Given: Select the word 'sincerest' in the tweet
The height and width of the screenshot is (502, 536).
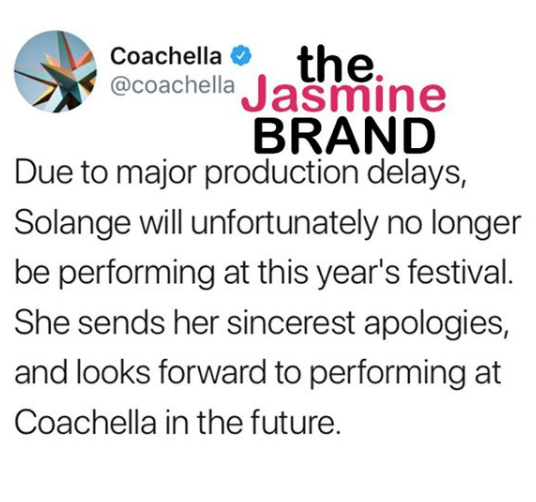Looking at the screenshot, I should (x=291, y=323).
